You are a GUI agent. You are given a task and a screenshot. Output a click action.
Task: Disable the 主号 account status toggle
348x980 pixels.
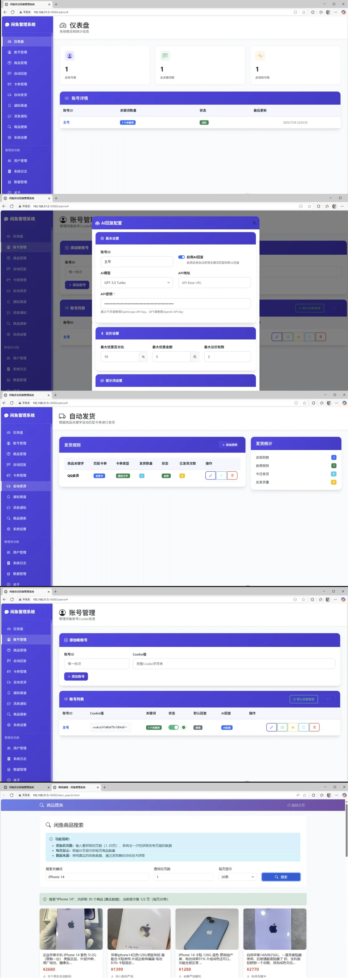[x=174, y=727]
